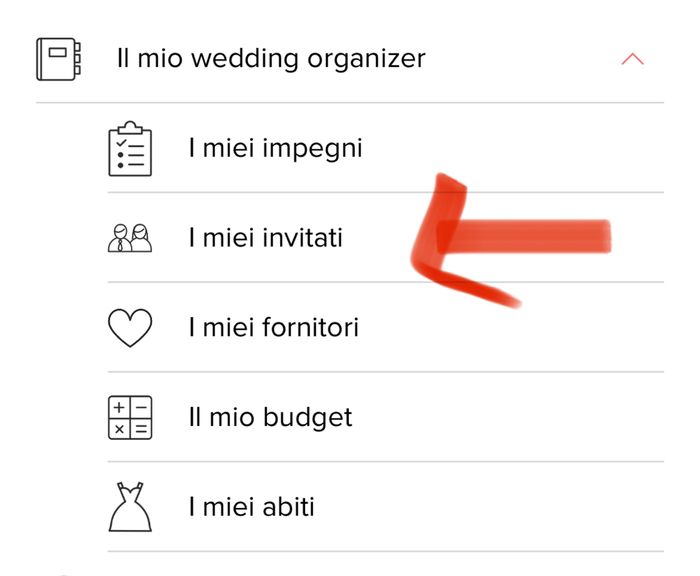Choose the "I miei abiti" text

[251, 506]
